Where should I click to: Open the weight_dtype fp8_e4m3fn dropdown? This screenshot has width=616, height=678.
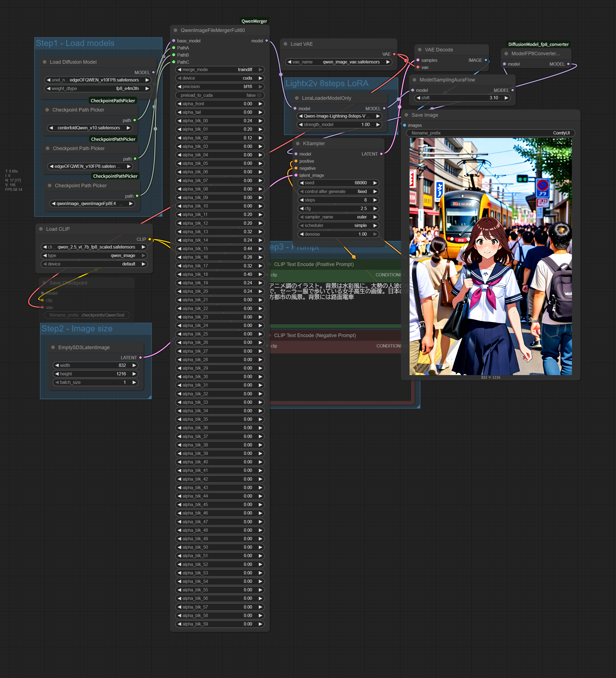point(98,89)
